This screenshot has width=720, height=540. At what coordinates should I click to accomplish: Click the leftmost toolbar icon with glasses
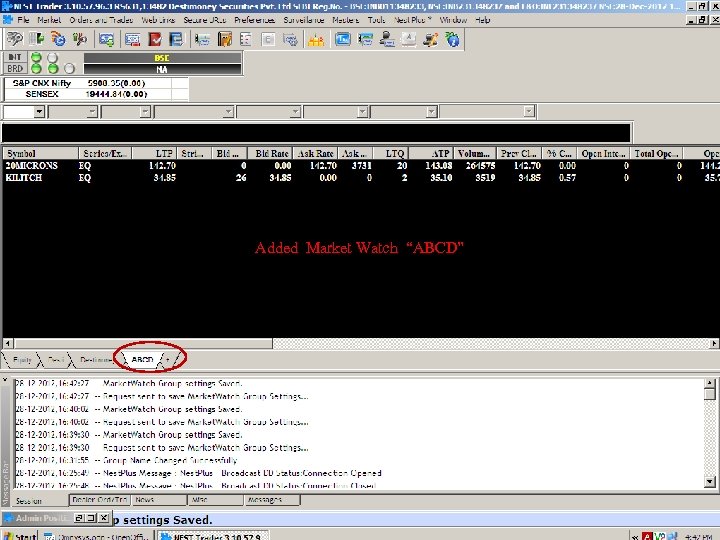[14, 39]
